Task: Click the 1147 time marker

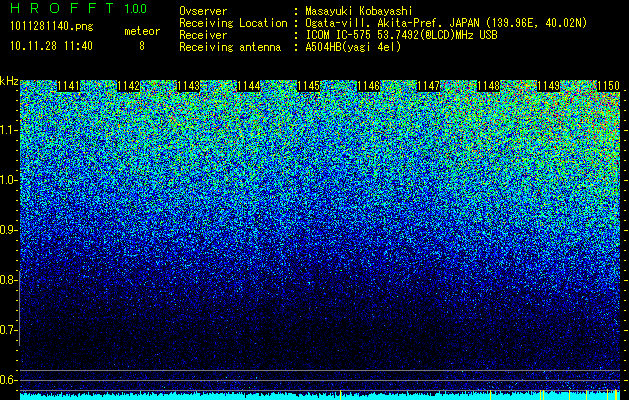Action: click(x=428, y=86)
